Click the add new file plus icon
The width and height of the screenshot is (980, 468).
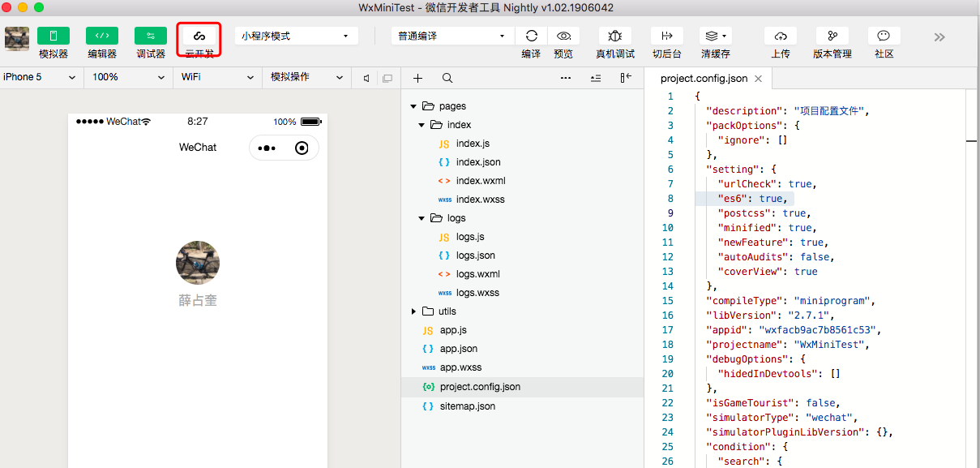pyautogui.click(x=417, y=78)
